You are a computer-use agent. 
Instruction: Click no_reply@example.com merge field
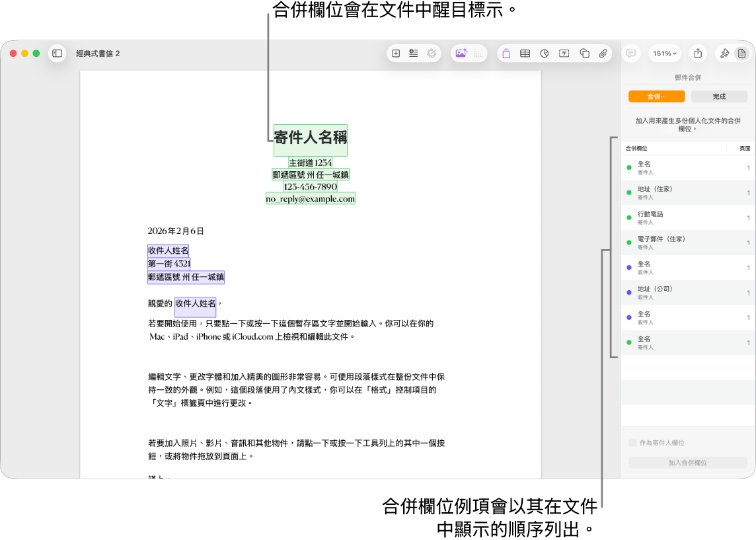click(x=311, y=199)
